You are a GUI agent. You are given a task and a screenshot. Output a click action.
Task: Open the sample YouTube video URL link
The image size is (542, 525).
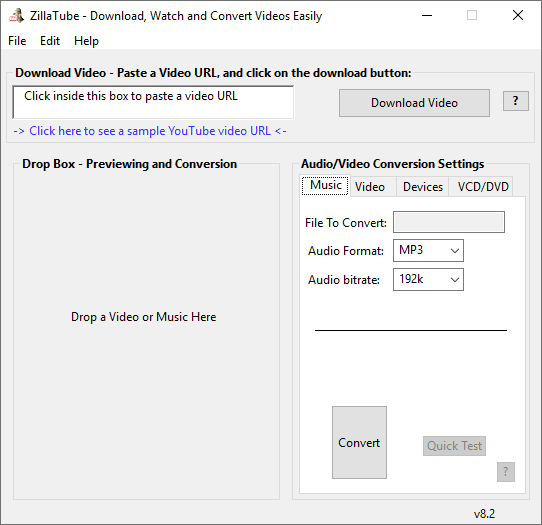pos(150,131)
